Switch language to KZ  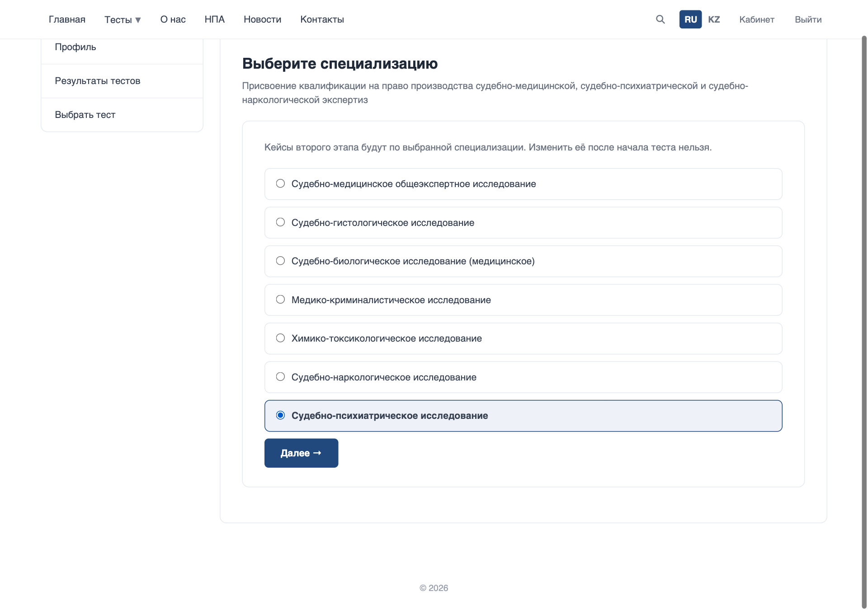tap(714, 19)
